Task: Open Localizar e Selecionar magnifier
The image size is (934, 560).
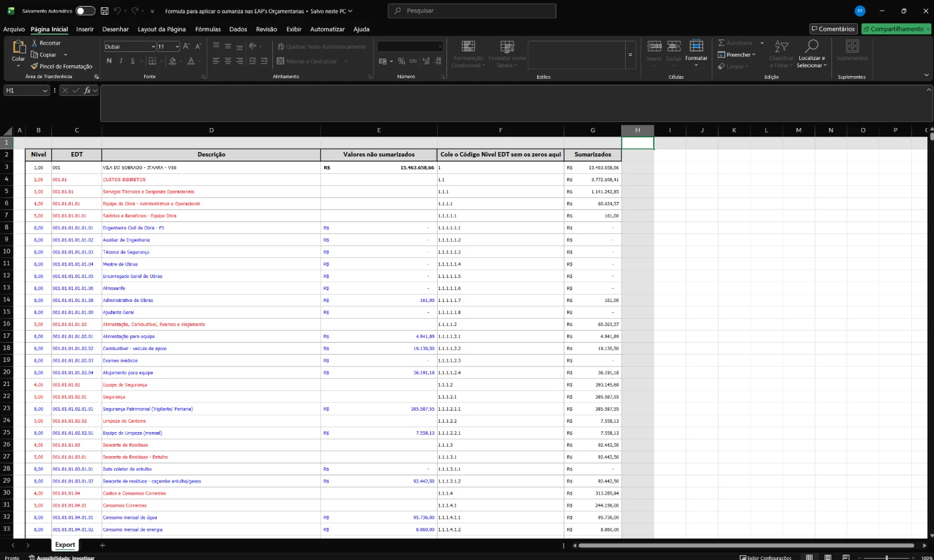Action: point(811,47)
